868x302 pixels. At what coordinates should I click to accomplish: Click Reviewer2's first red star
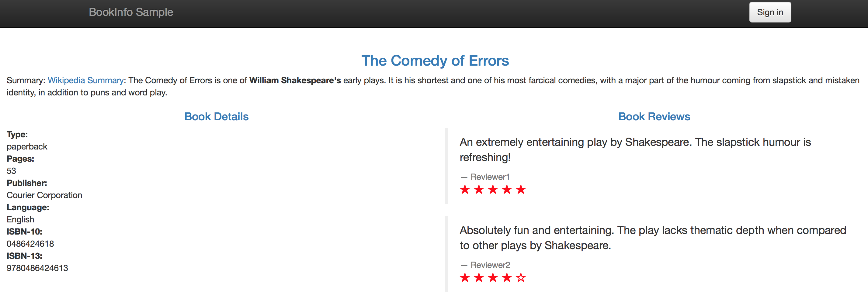[465, 278]
